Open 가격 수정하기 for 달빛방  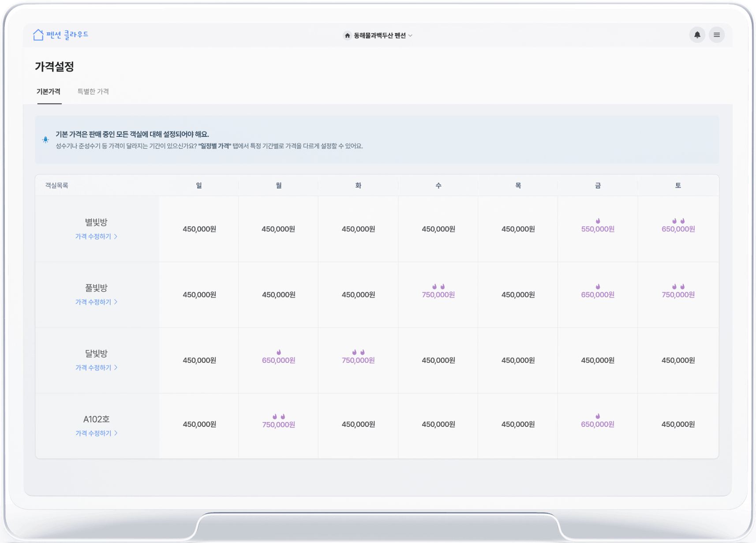pos(96,368)
